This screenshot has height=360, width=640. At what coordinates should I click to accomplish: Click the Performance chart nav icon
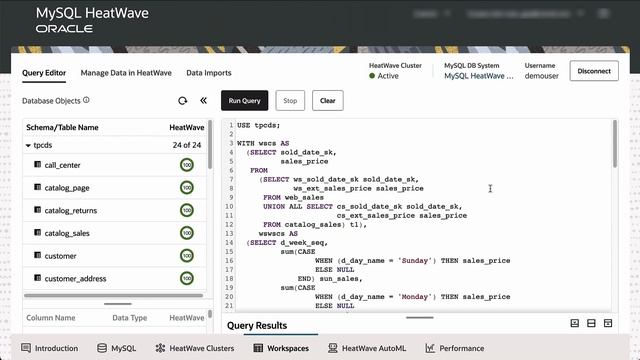coord(430,348)
